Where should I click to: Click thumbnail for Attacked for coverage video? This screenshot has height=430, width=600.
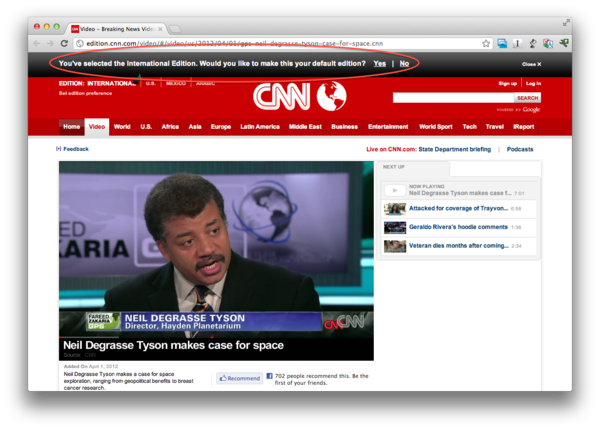pyautogui.click(x=395, y=209)
